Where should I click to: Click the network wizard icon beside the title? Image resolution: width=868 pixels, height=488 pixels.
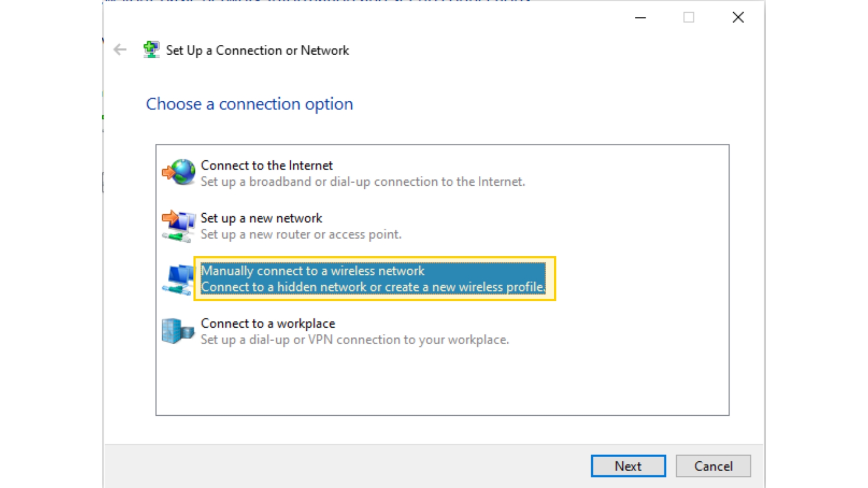(x=151, y=50)
